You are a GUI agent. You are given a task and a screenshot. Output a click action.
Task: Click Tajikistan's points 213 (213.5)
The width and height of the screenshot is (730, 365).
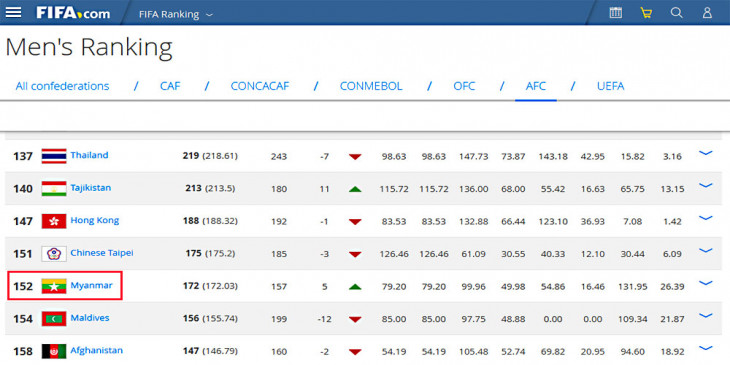click(x=209, y=189)
